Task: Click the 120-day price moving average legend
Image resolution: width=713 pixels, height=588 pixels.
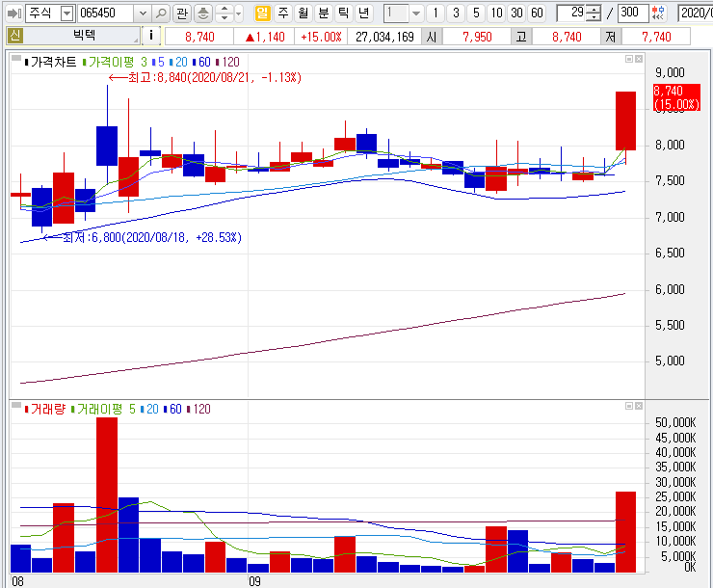Action: pos(227,62)
